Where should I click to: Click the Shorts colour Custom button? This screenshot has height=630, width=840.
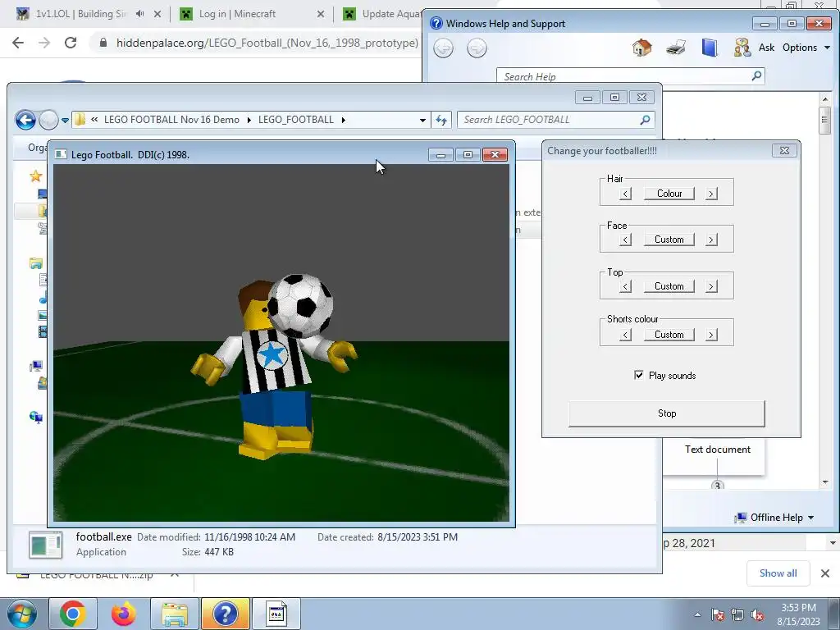(x=669, y=335)
